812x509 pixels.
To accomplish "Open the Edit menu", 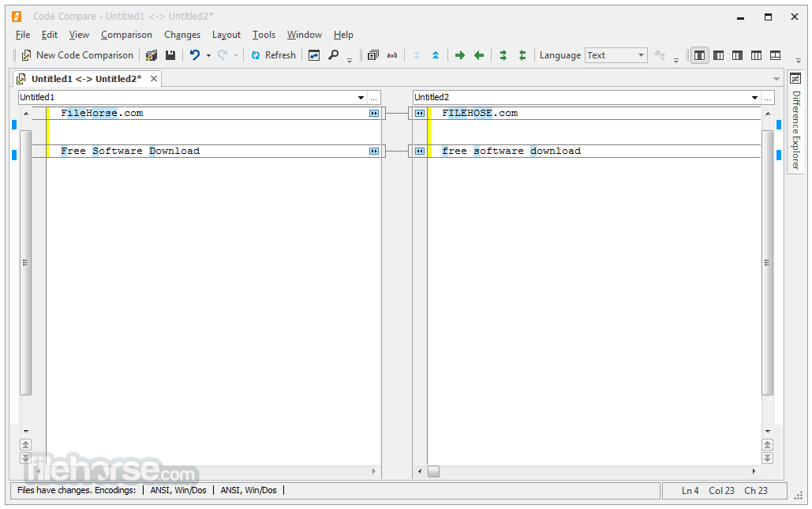I will (x=50, y=35).
